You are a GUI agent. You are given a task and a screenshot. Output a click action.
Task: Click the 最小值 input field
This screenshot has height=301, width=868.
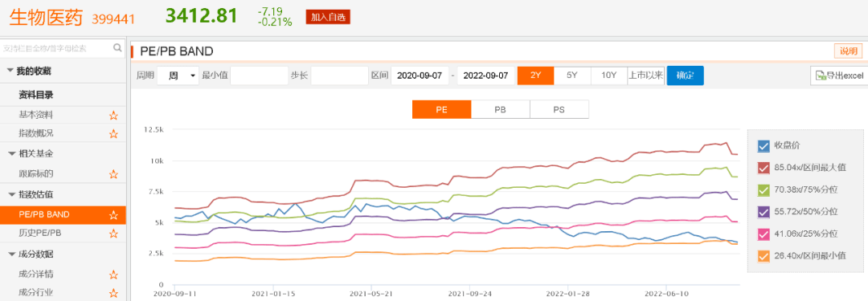[259, 75]
